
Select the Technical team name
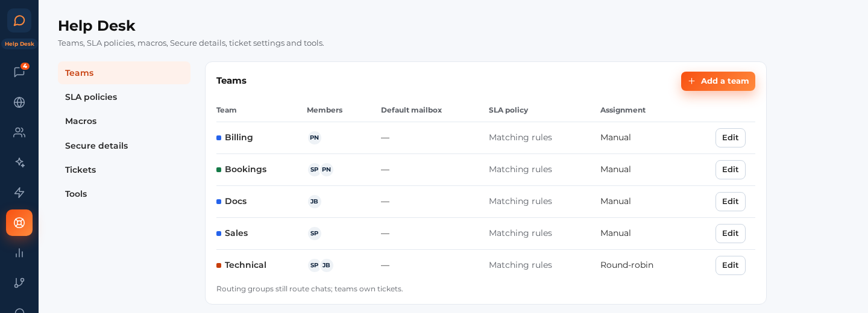[x=245, y=265]
